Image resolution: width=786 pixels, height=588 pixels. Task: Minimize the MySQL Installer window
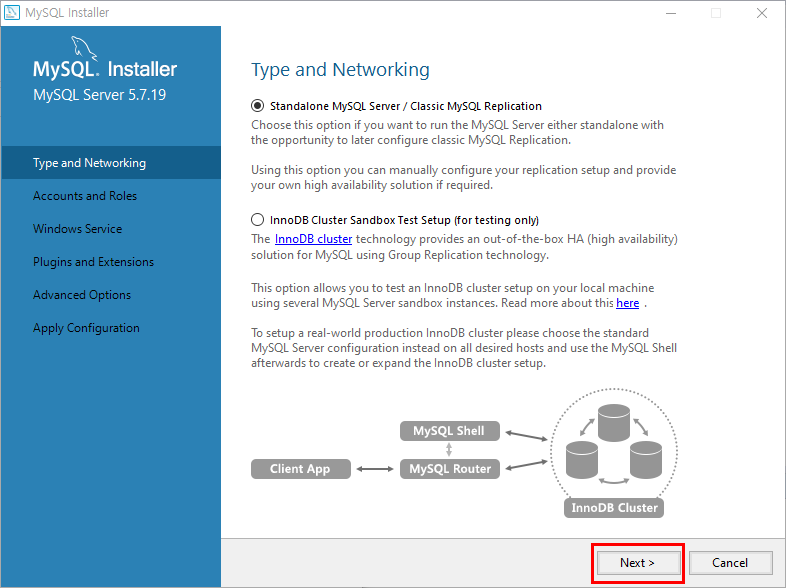pos(671,13)
